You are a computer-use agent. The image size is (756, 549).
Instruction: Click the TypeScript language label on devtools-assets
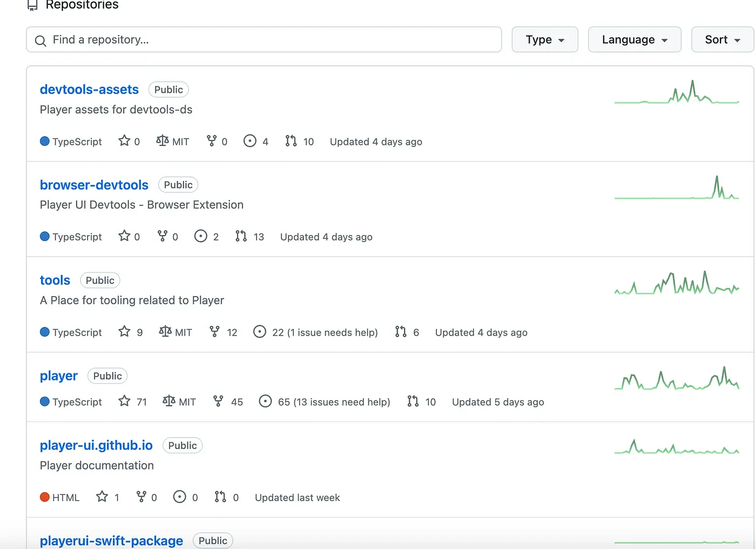(x=77, y=142)
